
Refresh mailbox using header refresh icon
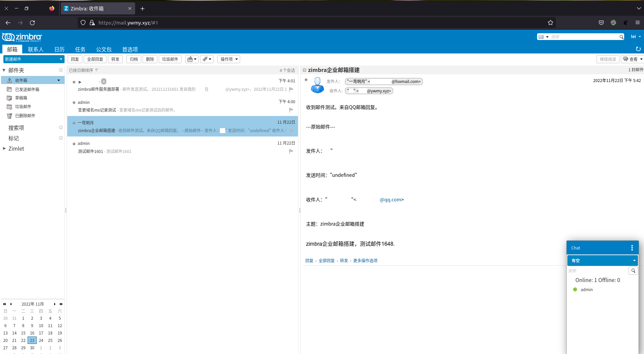click(x=638, y=49)
